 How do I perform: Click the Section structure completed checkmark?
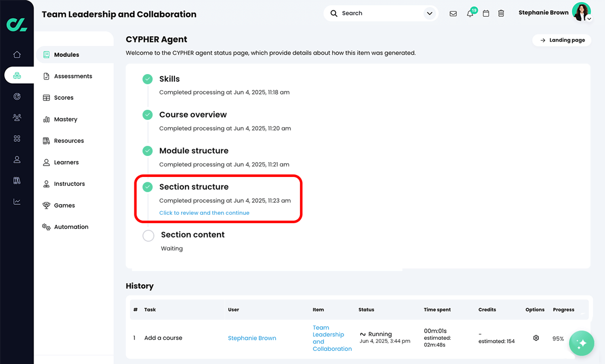(x=148, y=187)
